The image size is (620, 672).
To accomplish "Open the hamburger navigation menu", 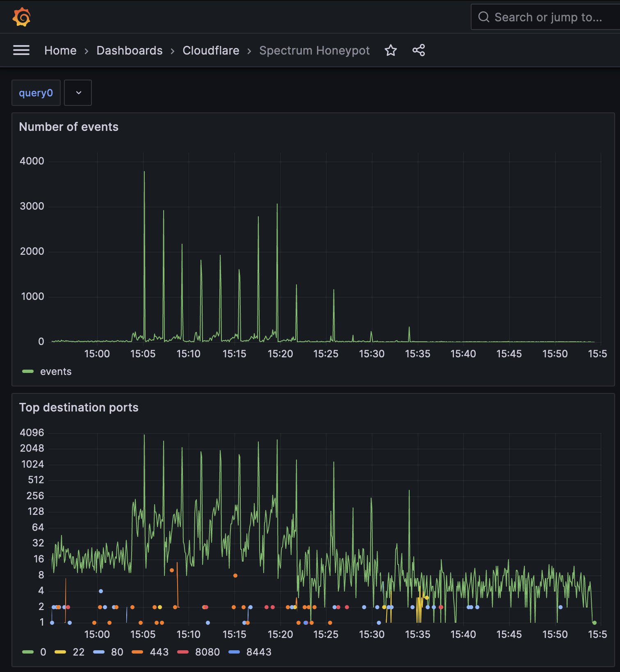I will tap(21, 50).
